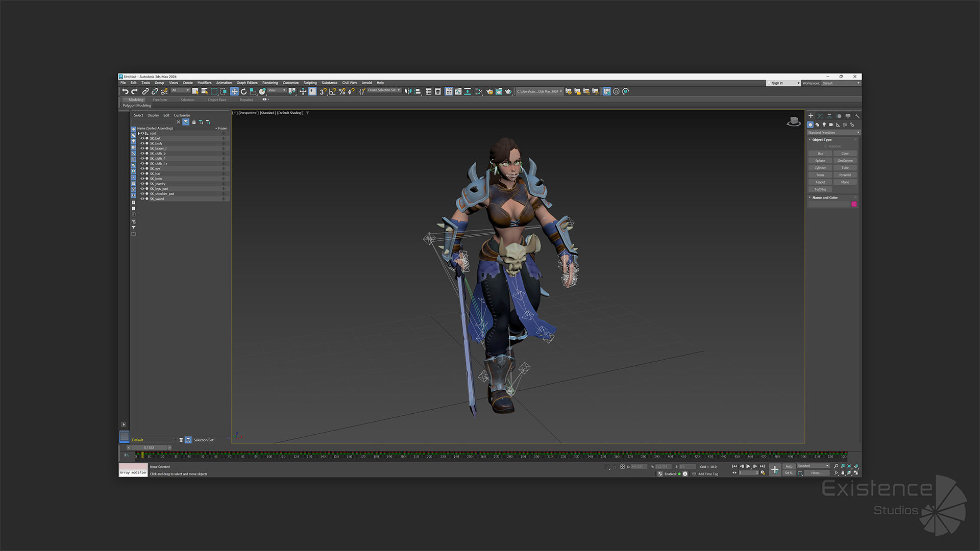Open the Modifiers menu

[x=204, y=83]
